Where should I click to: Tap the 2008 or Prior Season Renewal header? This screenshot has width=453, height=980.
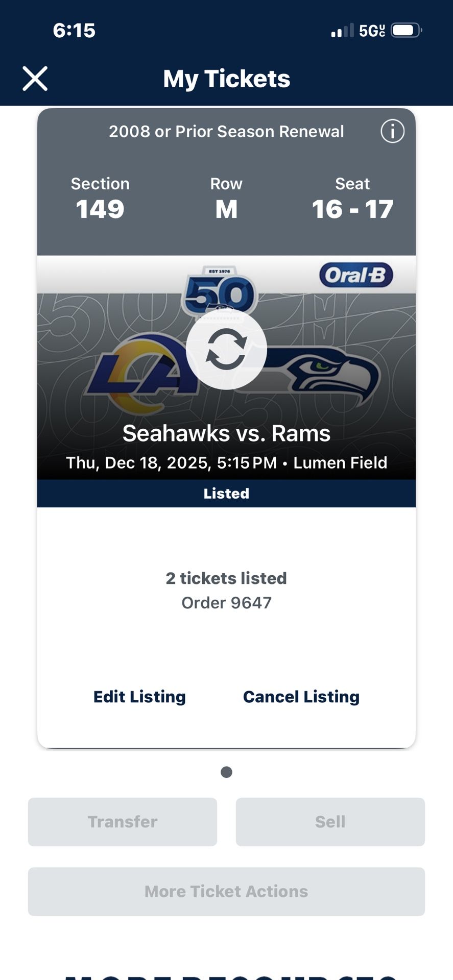(x=226, y=131)
